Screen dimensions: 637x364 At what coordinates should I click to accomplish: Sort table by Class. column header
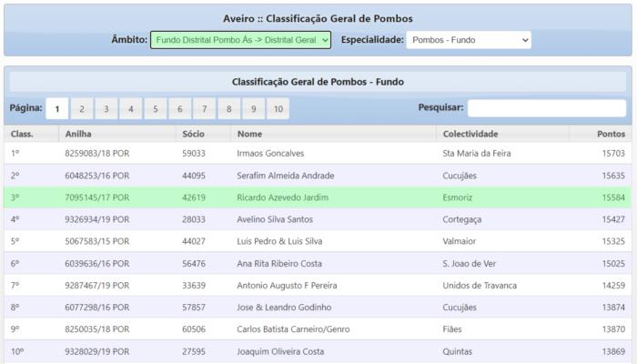pyautogui.click(x=22, y=134)
